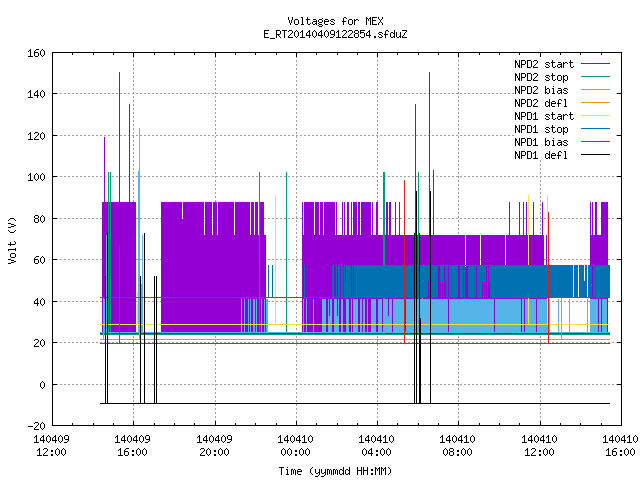Click the 'NPD2 start' legend label

[544, 64]
